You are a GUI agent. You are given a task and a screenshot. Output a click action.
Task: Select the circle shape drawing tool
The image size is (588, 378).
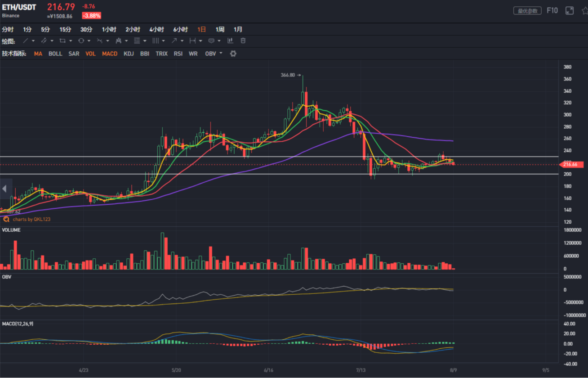click(x=81, y=40)
